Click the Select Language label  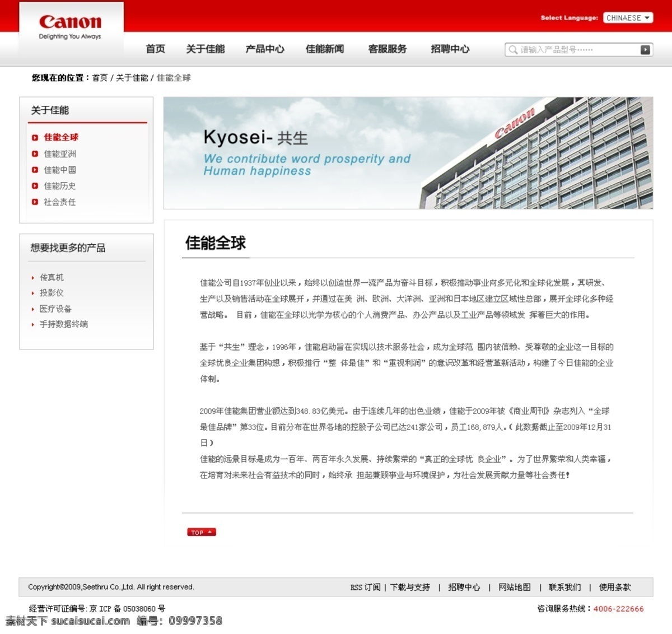point(569,18)
